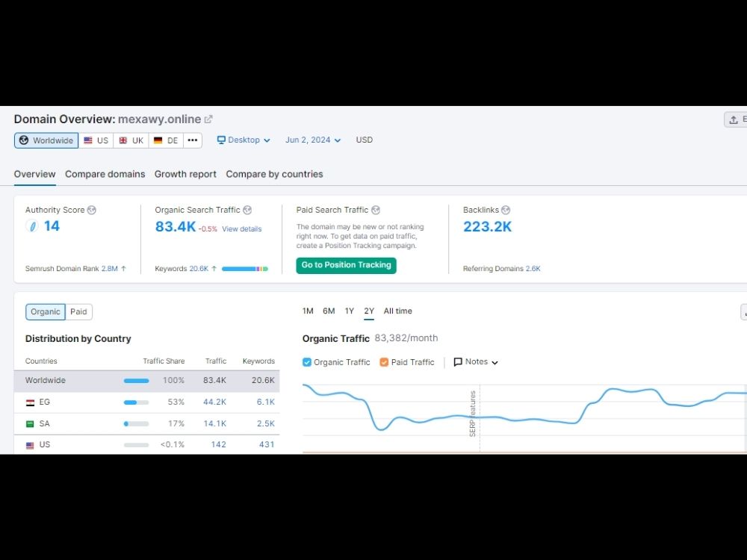Open Compare domains tab
The width and height of the screenshot is (747, 560).
[105, 174]
